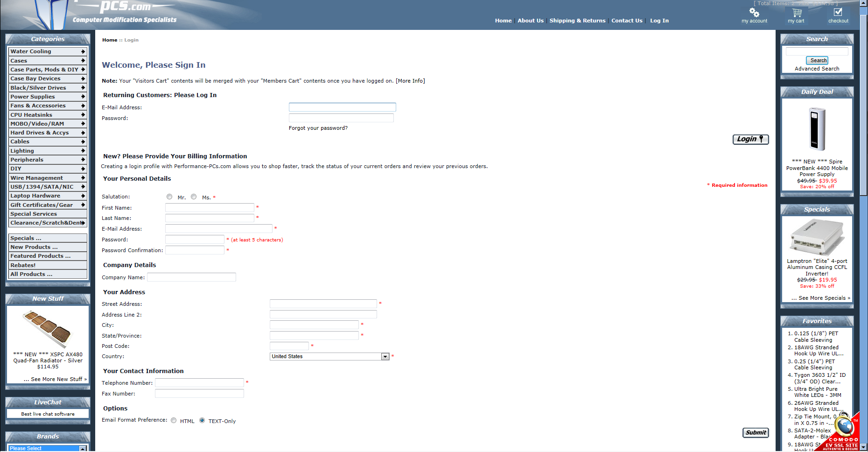Focus the Post Code field
868x452 pixels.
pyautogui.click(x=289, y=346)
